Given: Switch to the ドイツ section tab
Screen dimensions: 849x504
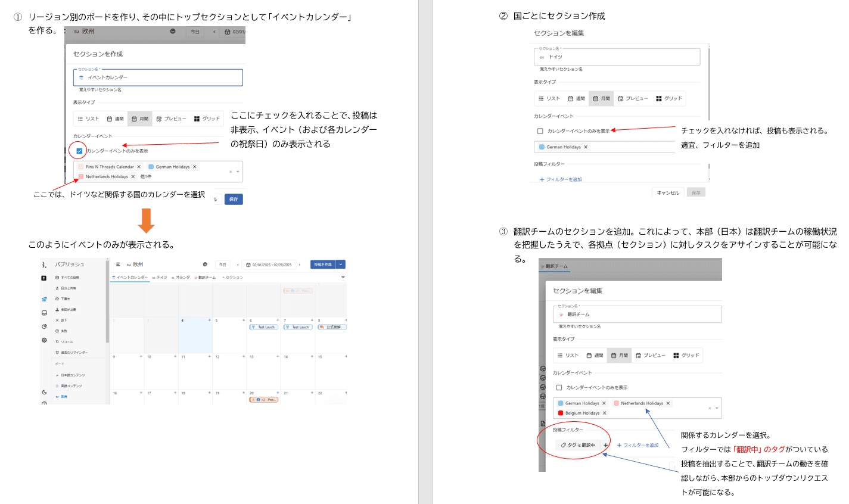Looking at the screenshot, I should (x=160, y=277).
